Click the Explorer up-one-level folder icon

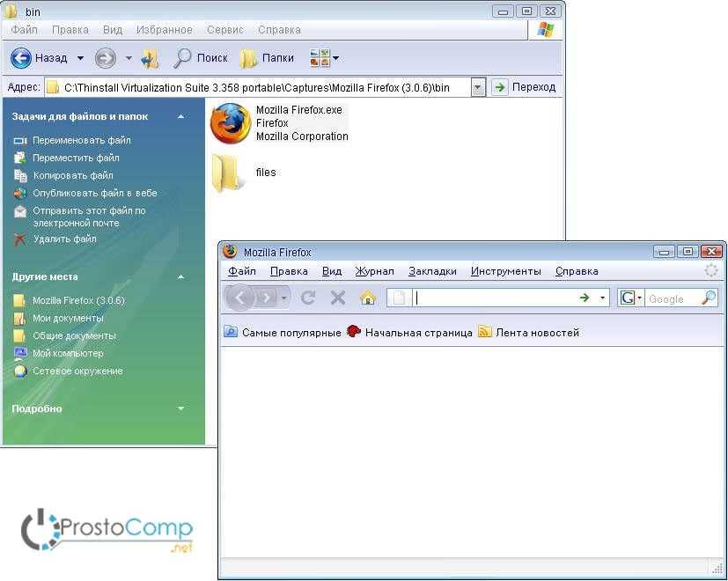150,58
